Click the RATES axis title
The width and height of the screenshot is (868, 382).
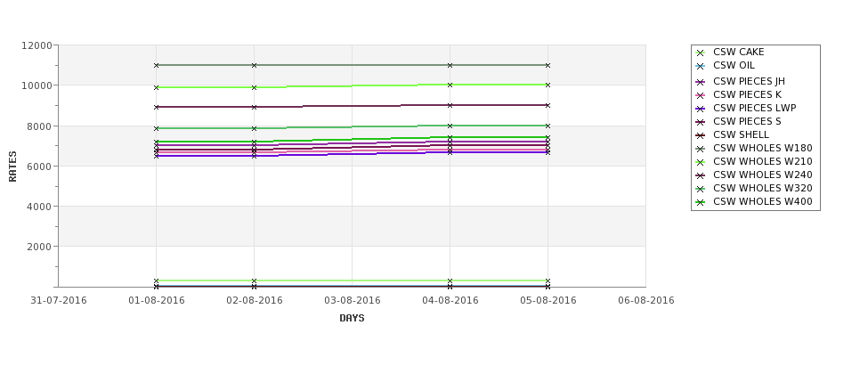[x=12, y=167]
